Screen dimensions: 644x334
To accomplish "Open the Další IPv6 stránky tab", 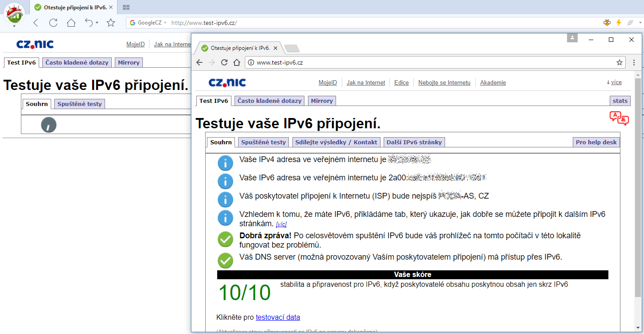I will 414,142.
